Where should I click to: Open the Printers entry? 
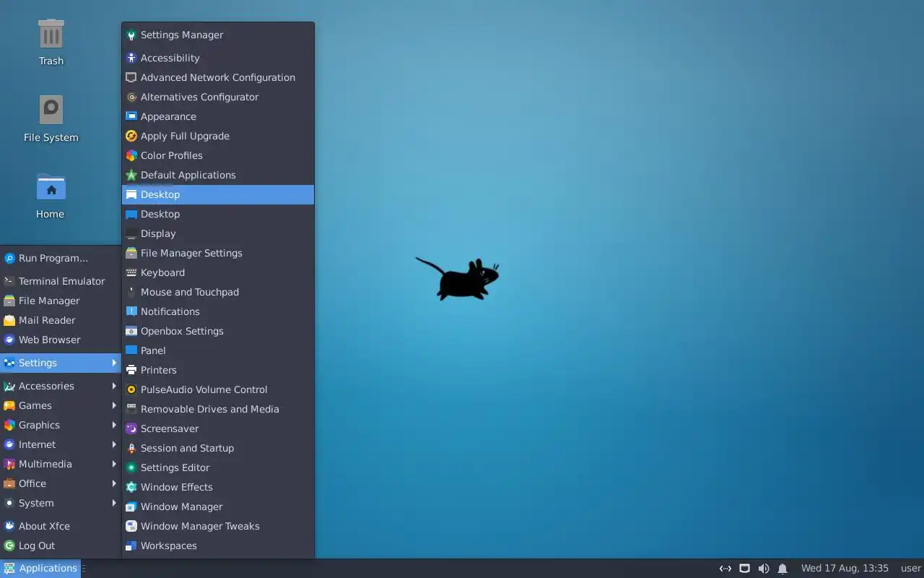coord(218,370)
